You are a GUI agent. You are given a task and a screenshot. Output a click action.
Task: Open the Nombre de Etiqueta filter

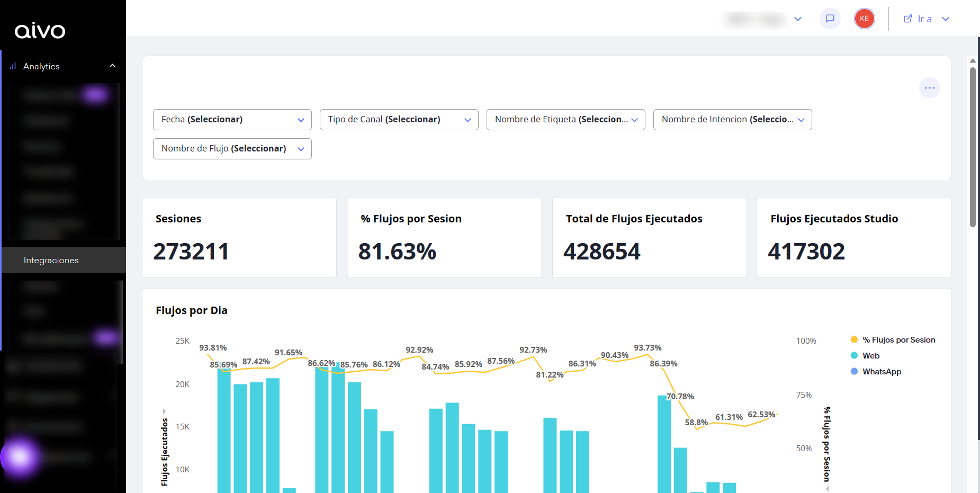(x=565, y=120)
